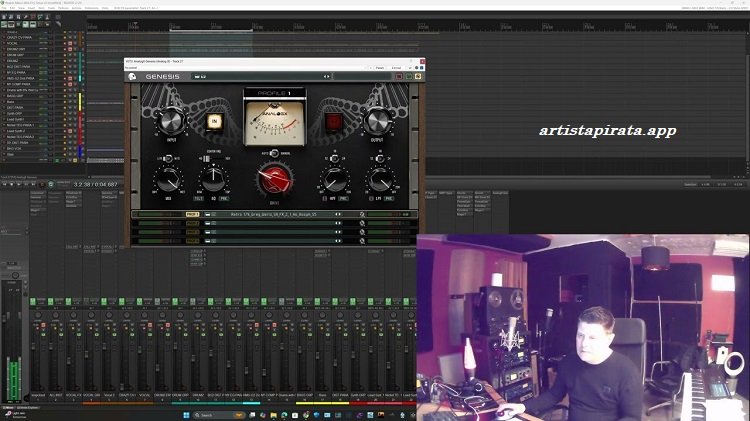Click the record button in transport

click(x=42, y=184)
